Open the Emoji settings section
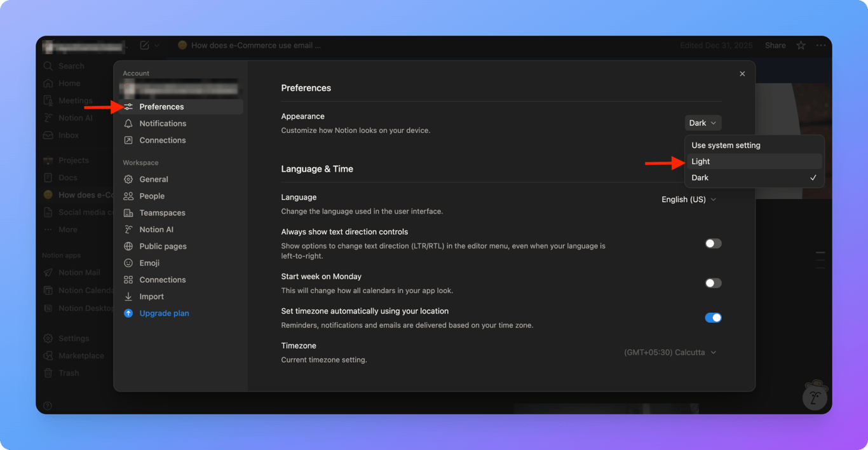The width and height of the screenshot is (868, 450). coord(148,262)
